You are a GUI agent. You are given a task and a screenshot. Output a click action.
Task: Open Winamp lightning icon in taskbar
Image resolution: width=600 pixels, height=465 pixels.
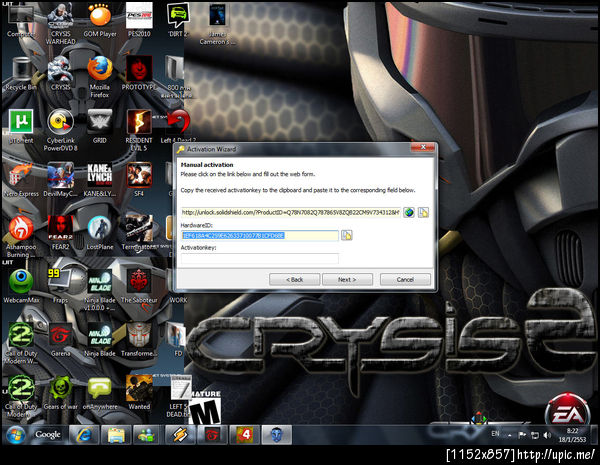point(180,435)
